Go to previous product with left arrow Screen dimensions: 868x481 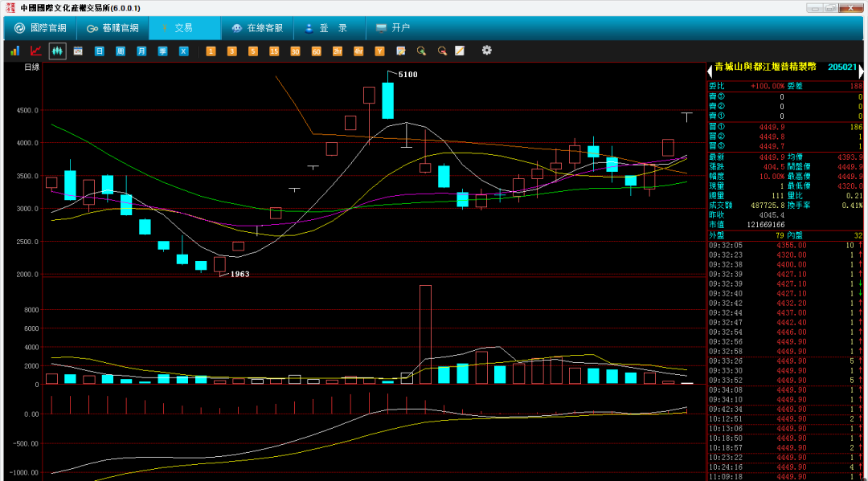pyautogui.click(x=710, y=71)
